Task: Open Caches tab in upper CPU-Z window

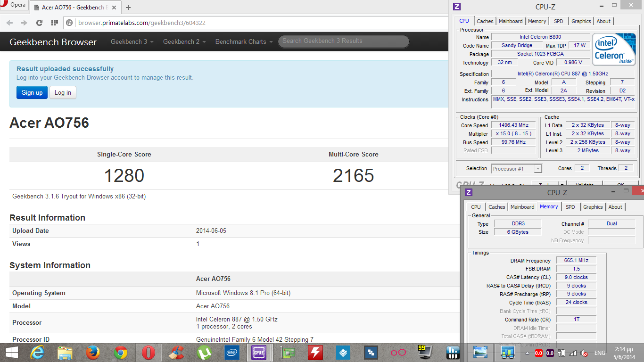Action: pyautogui.click(x=485, y=21)
